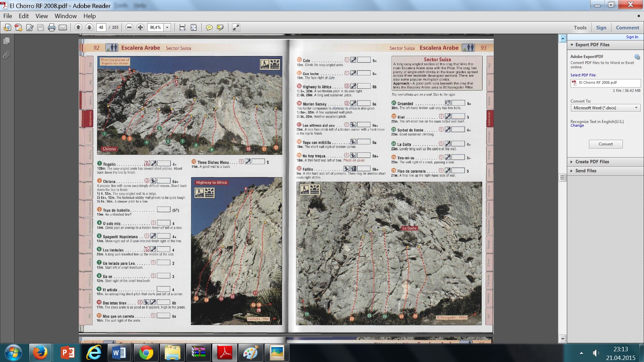Go to previous page with up arrow

(78, 27)
